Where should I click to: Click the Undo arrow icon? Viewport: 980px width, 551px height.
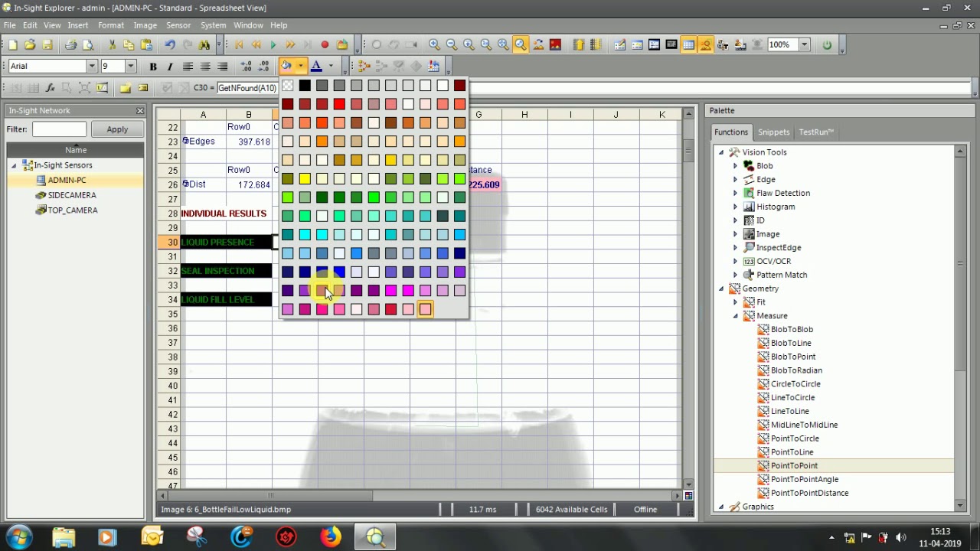coord(170,45)
